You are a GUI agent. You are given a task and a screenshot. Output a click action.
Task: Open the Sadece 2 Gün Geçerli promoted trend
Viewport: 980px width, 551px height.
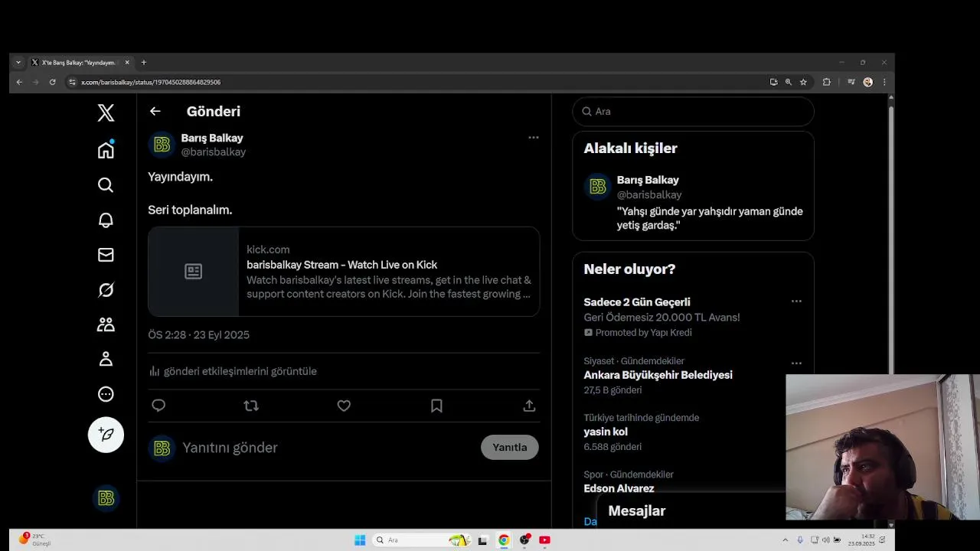coord(637,302)
